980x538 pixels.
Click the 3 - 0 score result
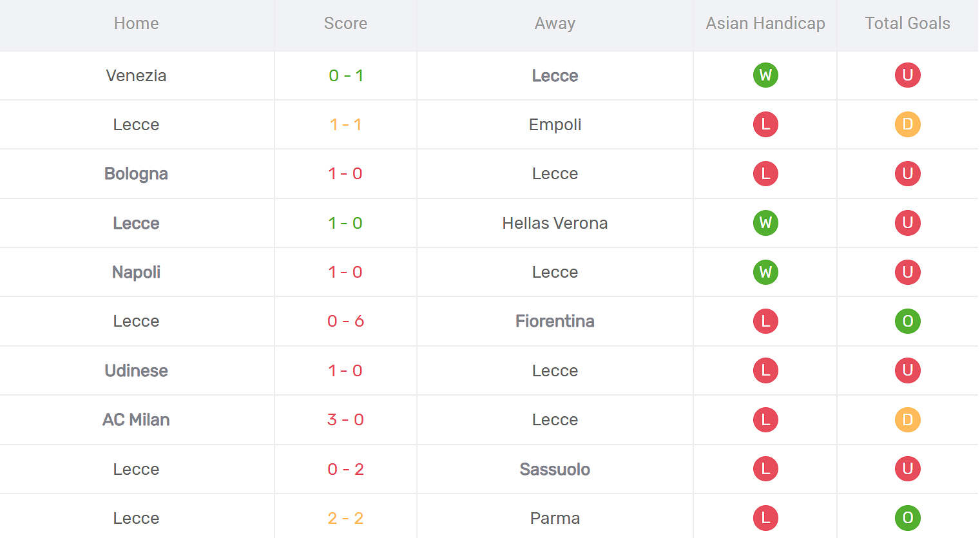click(x=345, y=419)
